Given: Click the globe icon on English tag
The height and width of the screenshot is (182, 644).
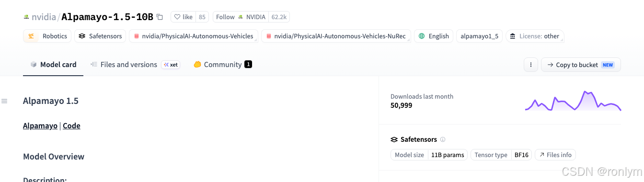Looking at the screenshot, I should pyautogui.click(x=422, y=36).
